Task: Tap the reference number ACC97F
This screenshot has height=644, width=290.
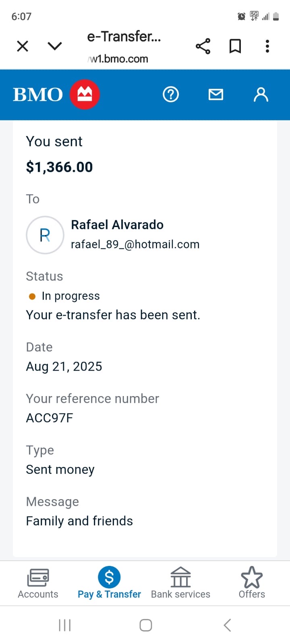Action: 50,418
